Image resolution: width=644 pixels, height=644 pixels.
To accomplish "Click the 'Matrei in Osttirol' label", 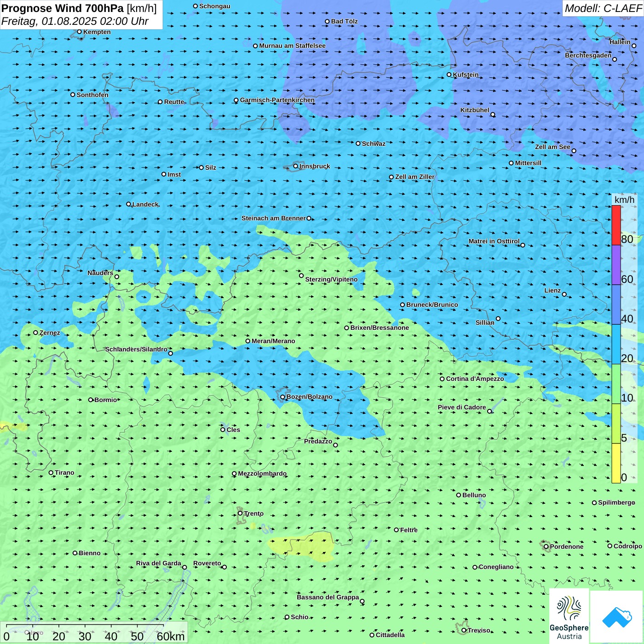I will pyautogui.click(x=494, y=241).
